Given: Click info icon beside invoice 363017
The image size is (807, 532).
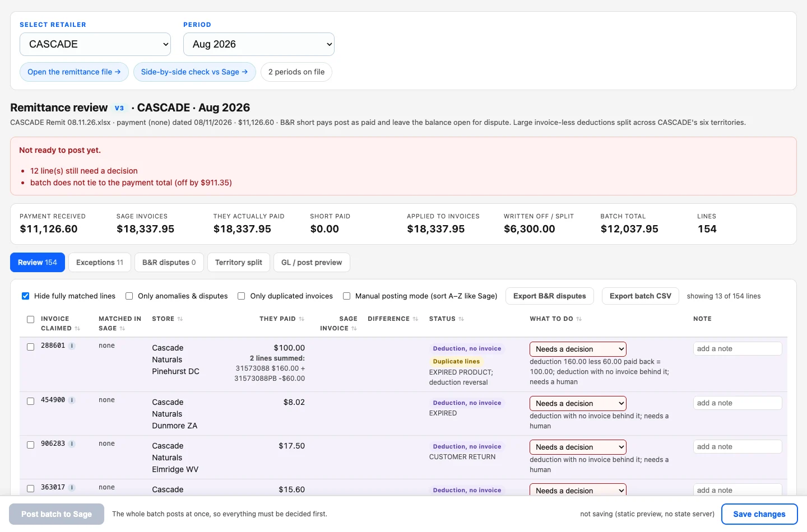Looking at the screenshot, I should coord(72,488).
